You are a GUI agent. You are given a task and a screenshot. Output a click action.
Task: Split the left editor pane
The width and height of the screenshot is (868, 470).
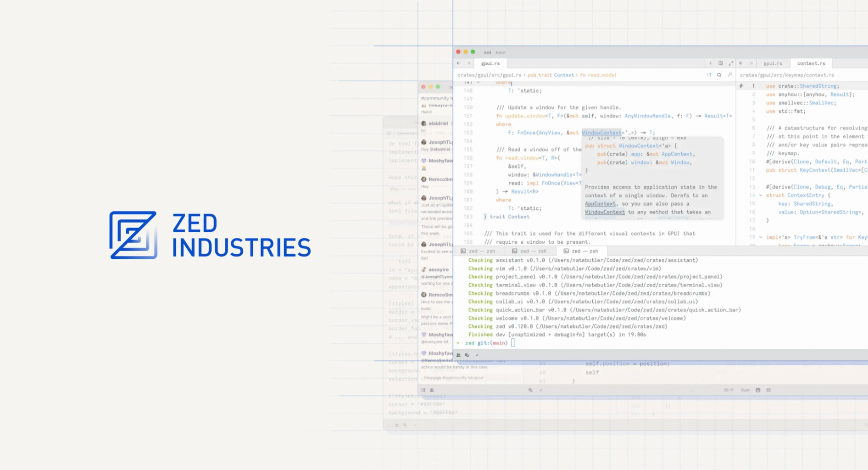720,63
